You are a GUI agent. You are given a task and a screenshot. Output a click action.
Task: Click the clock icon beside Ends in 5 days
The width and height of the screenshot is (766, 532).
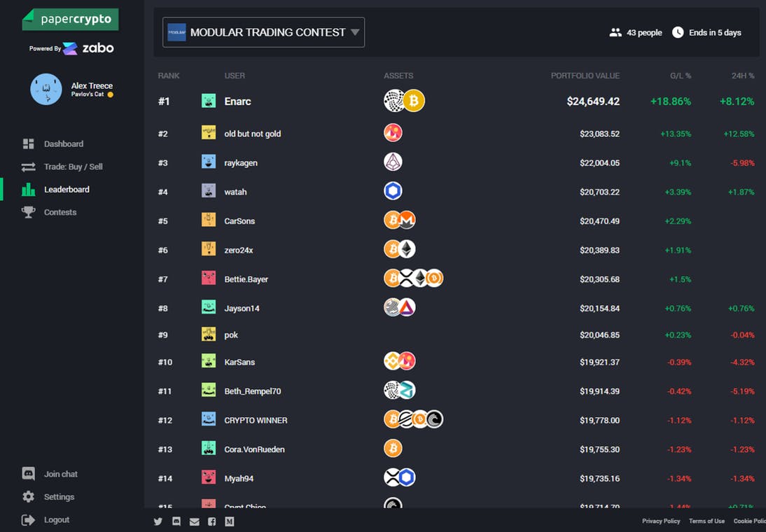[x=678, y=32]
